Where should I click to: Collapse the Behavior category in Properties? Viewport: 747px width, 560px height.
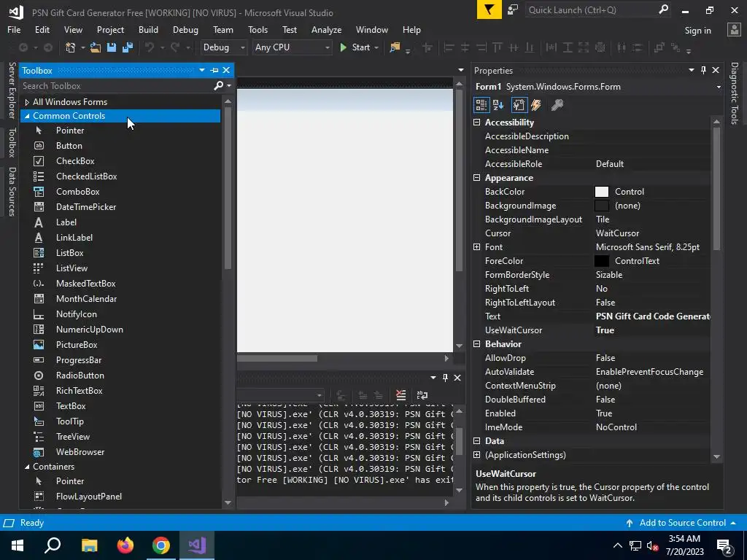(x=476, y=344)
